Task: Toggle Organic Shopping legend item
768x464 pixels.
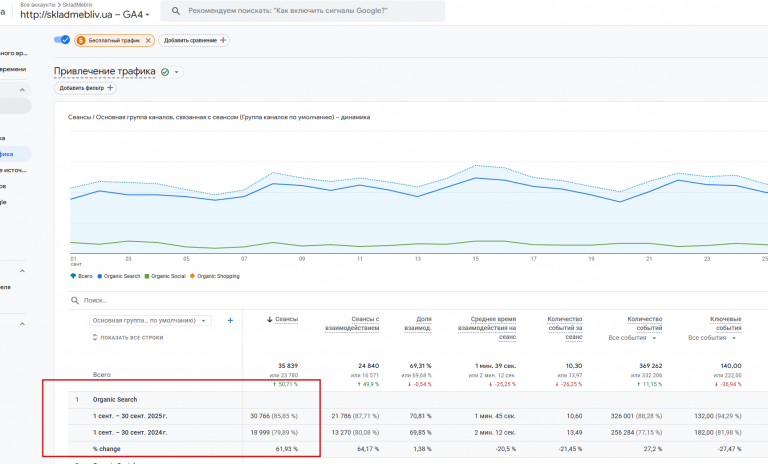Action: click(x=215, y=276)
